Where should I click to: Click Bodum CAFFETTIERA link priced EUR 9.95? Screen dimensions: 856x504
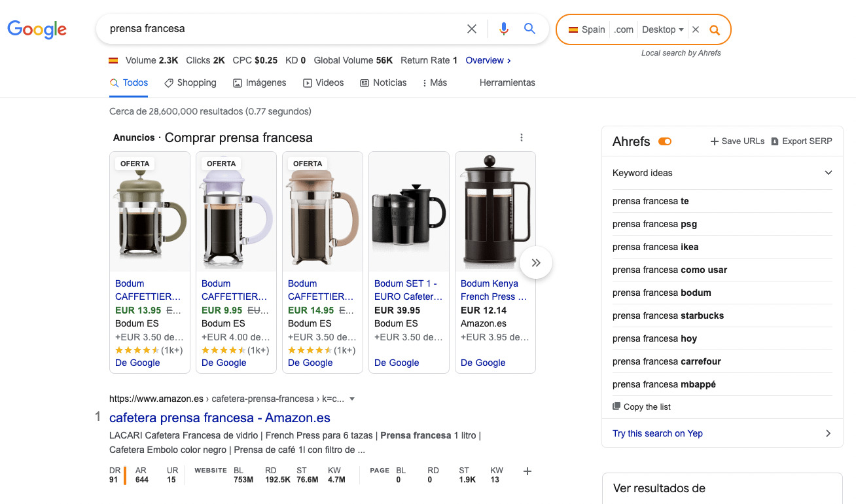(x=234, y=290)
